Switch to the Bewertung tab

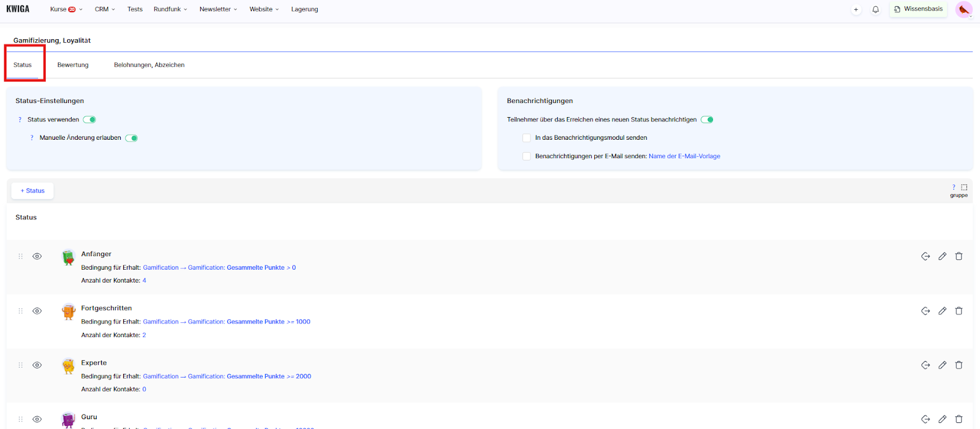pyautogui.click(x=73, y=65)
